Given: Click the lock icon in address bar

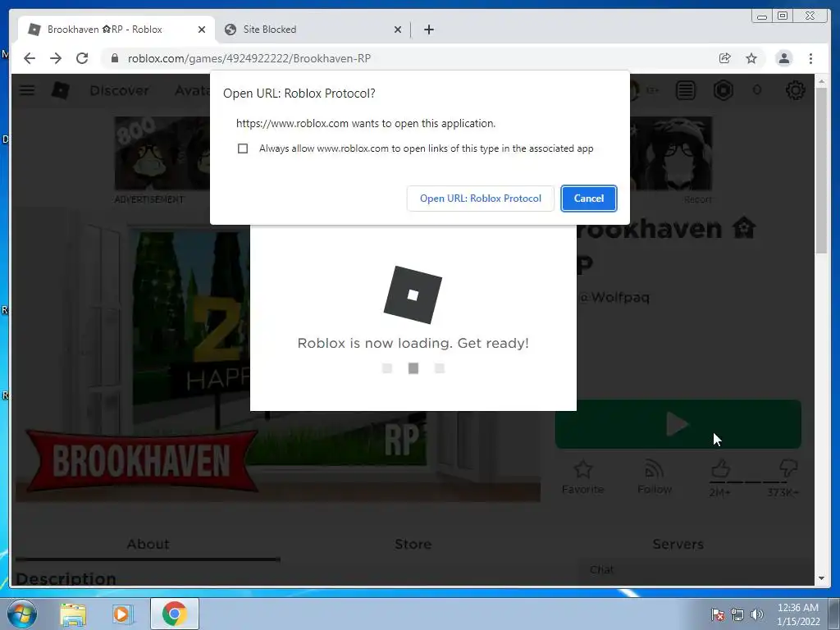Looking at the screenshot, I should (115, 58).
